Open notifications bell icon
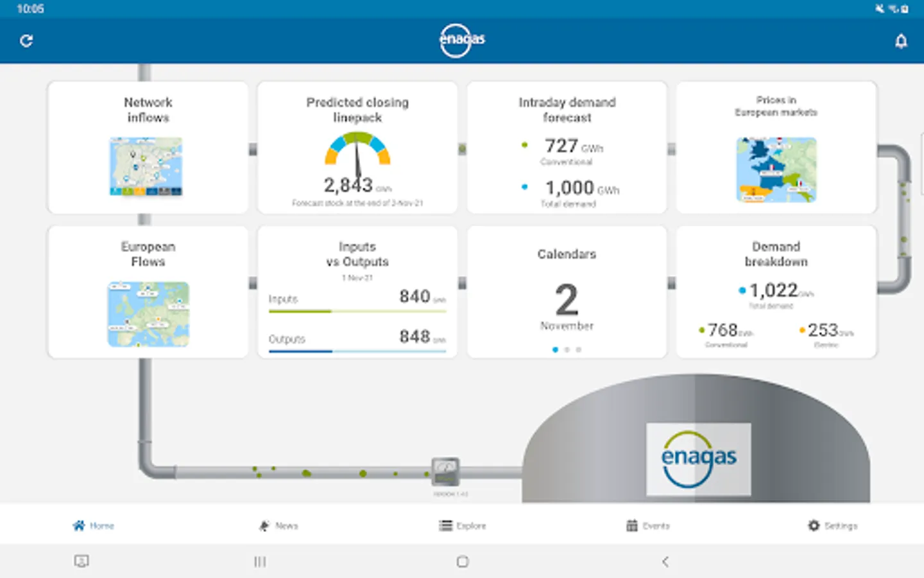 click(x=901, y=41)
